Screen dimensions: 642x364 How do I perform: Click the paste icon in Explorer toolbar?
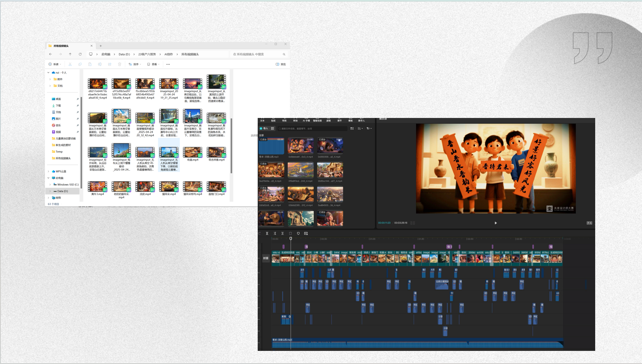[x=90, y=64]
